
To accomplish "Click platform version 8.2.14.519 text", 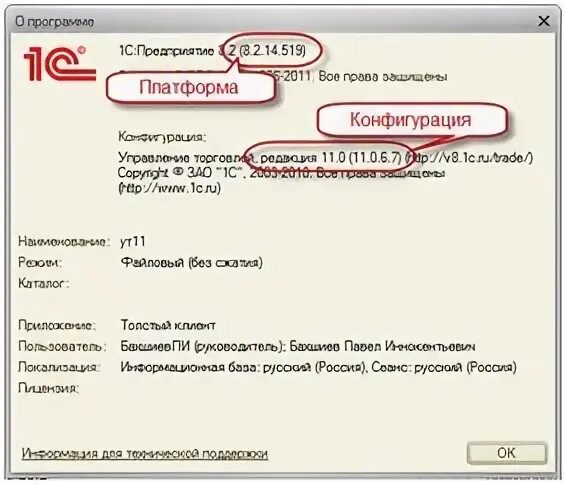I will [x=273, y=50].
